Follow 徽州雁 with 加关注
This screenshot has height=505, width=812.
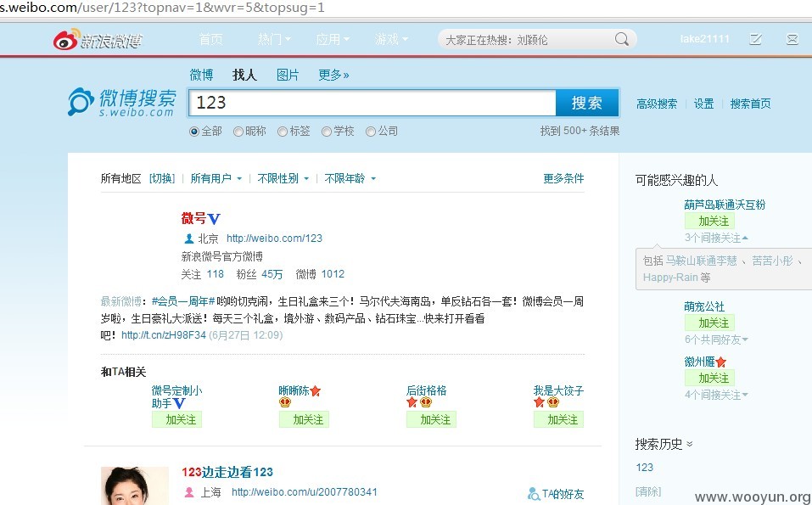709,378
